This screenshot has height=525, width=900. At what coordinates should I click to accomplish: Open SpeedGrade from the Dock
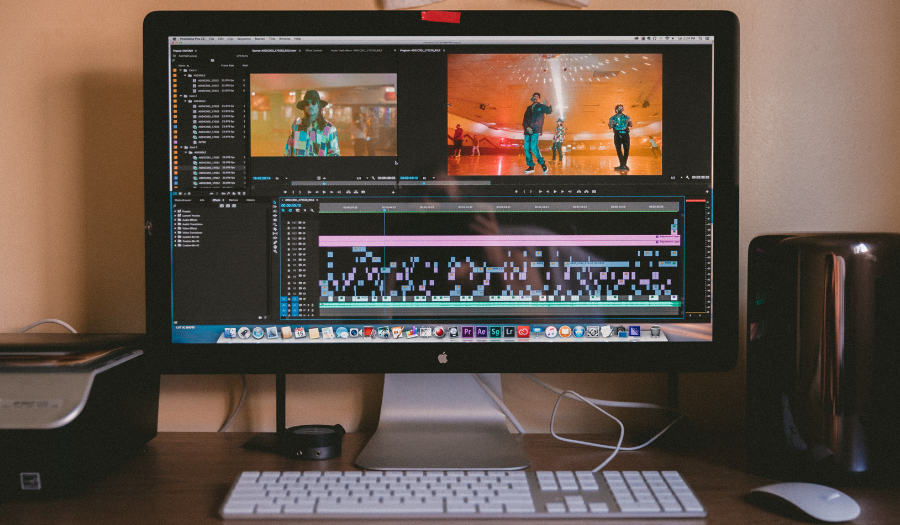[x=495, y=331]
